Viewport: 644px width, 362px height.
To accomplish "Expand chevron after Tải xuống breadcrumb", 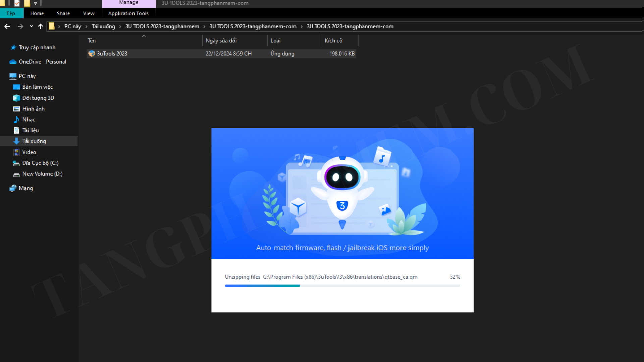I will coord(120,26).
